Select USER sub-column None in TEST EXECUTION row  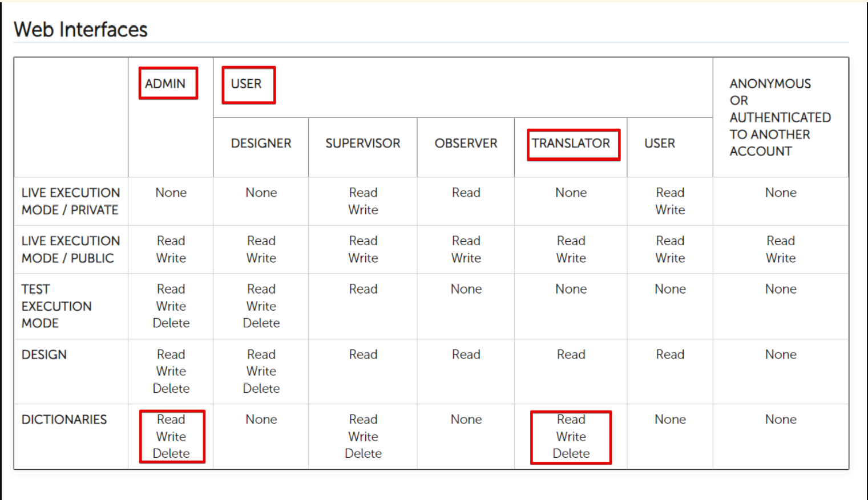(x=670, y=289)
